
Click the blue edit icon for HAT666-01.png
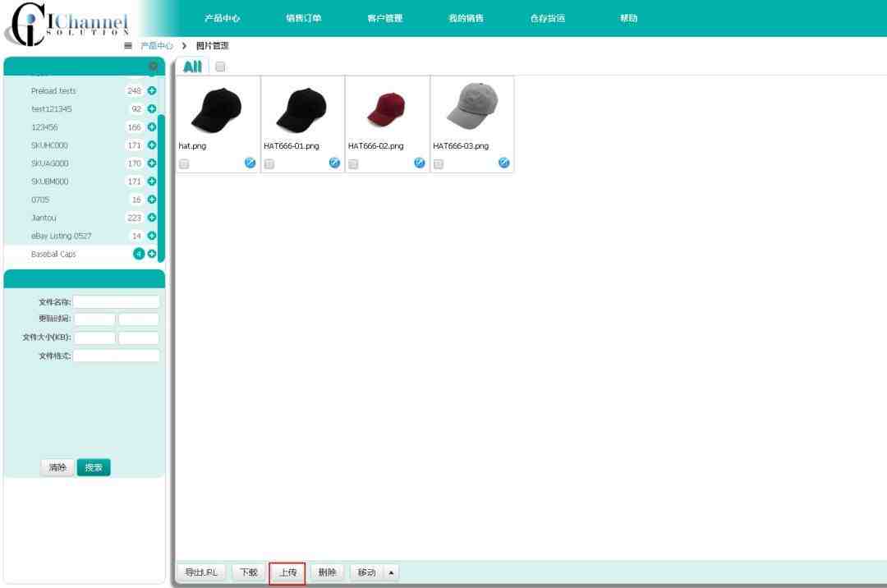tap(334, 163)
